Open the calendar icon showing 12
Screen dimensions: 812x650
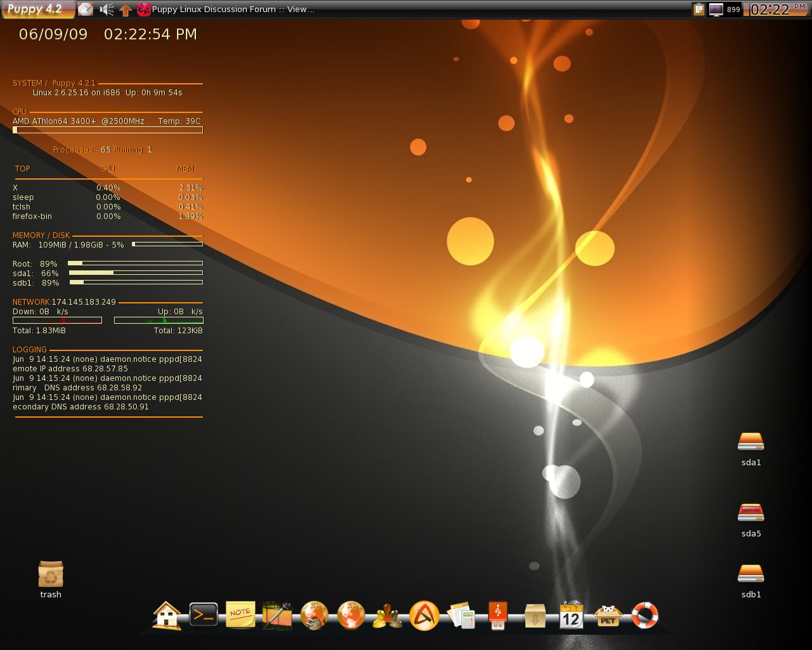(571, 615)
